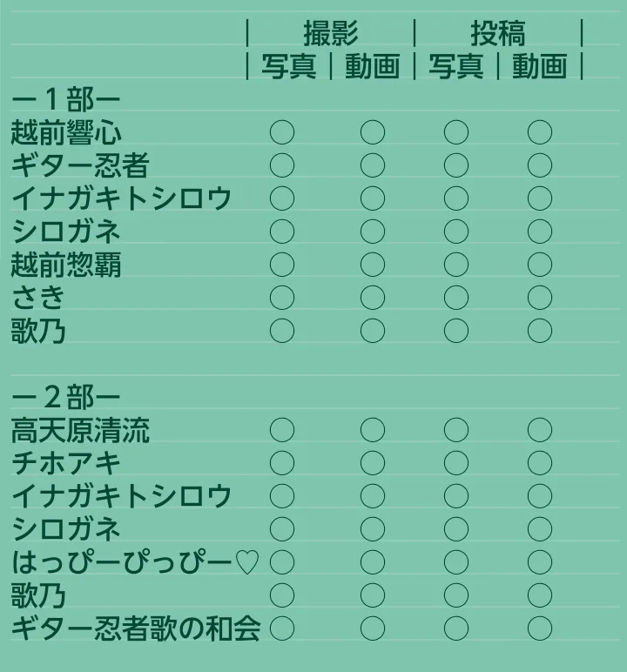627x672 pixels.
Task: Click the ー2部ー section heading
Action: point(66,397)
